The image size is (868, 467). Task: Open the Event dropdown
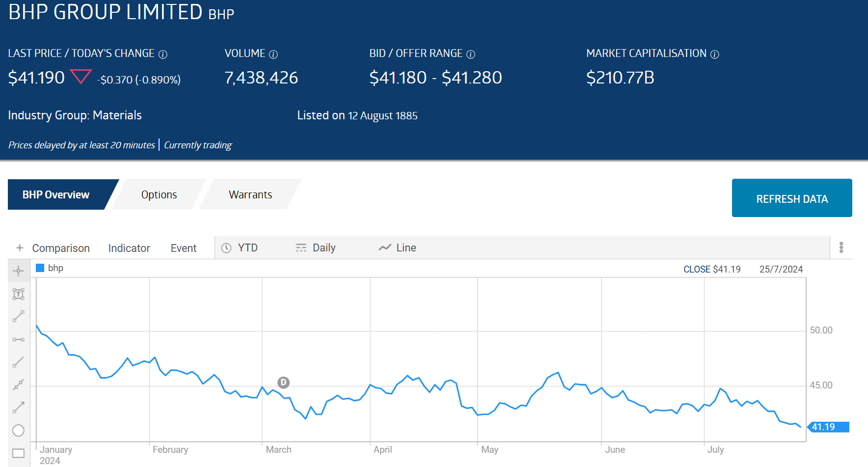coord(184,248)
